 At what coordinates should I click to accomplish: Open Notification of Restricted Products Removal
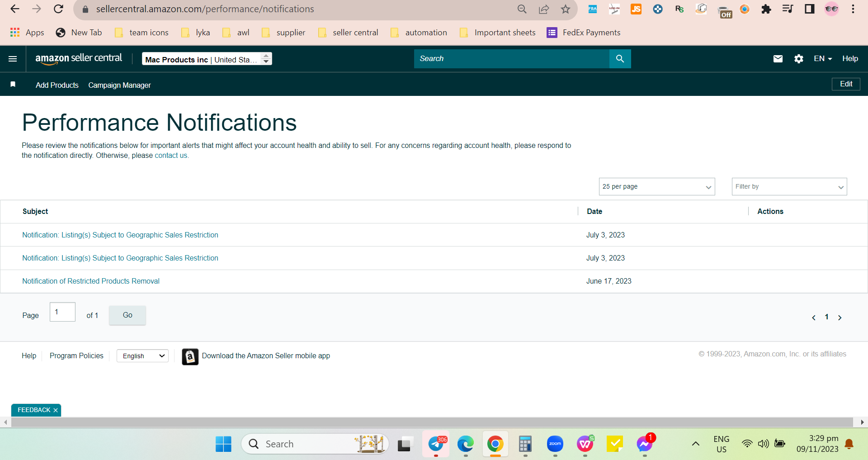coord(91,281)
